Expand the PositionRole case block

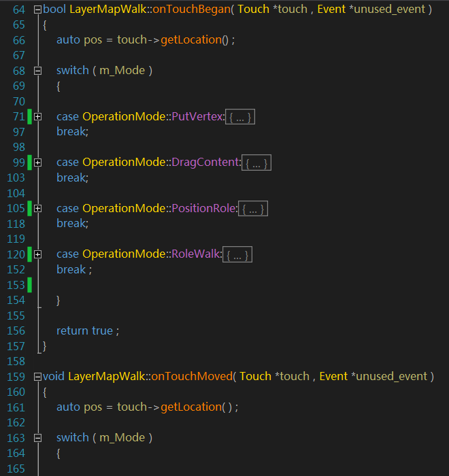click(37, 209)
